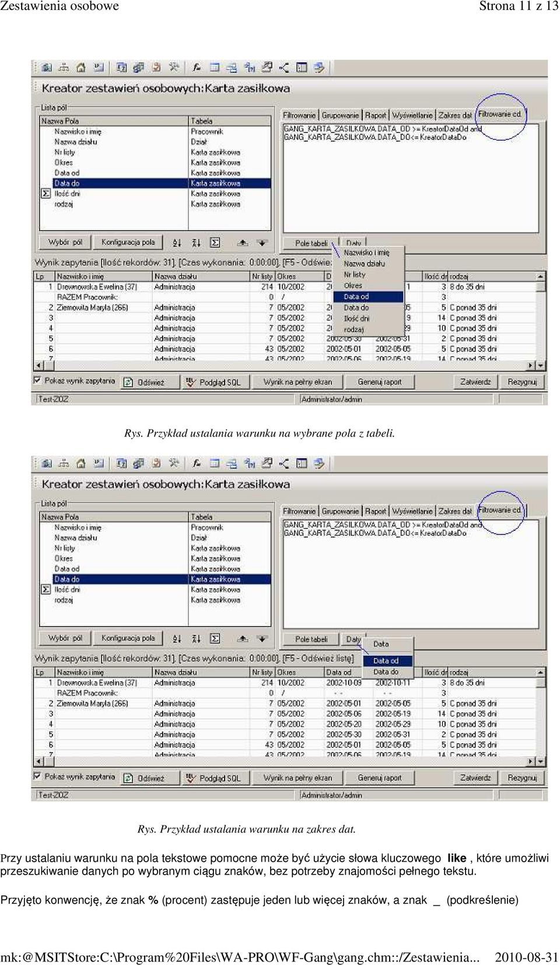Click inside filter condition text area, upper screenshot
This screenshot has height=965, width=560.
[411, 178]
